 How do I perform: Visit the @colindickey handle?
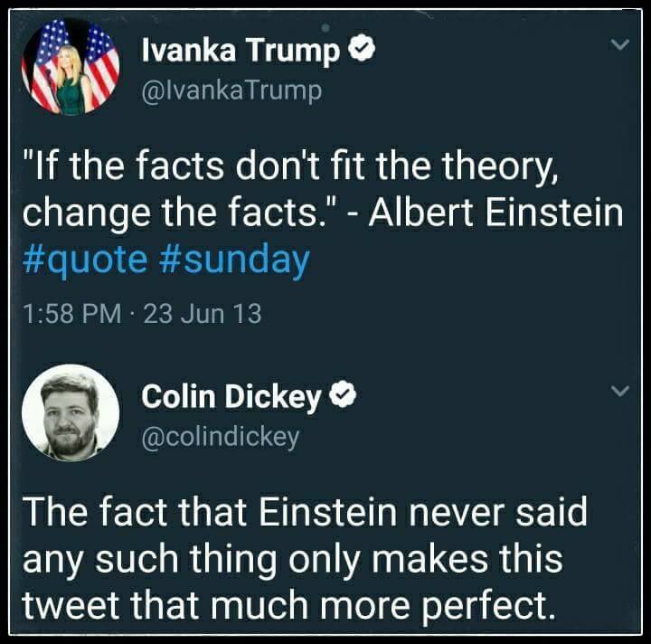pyautogui.click(x=221, y=436)
